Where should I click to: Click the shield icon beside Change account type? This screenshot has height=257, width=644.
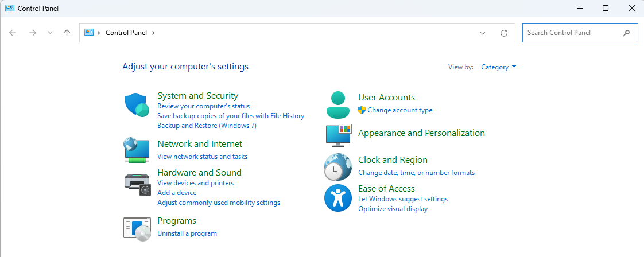(362, 110)
